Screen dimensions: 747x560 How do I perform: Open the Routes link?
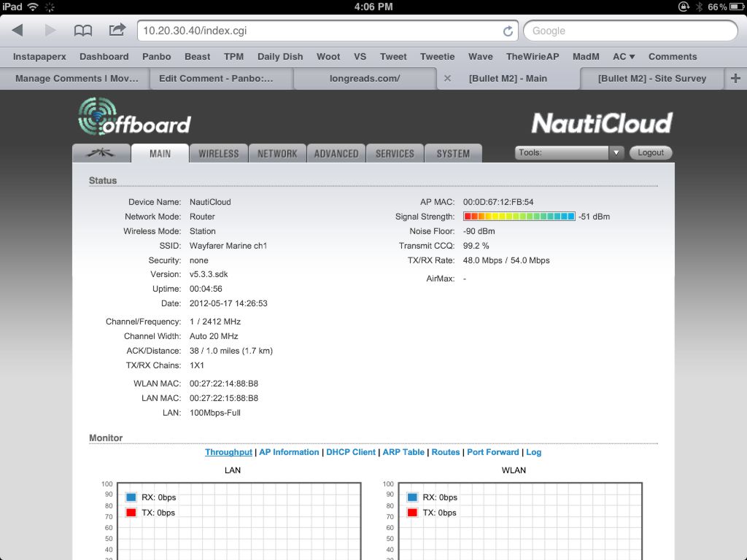coord(446,452)
